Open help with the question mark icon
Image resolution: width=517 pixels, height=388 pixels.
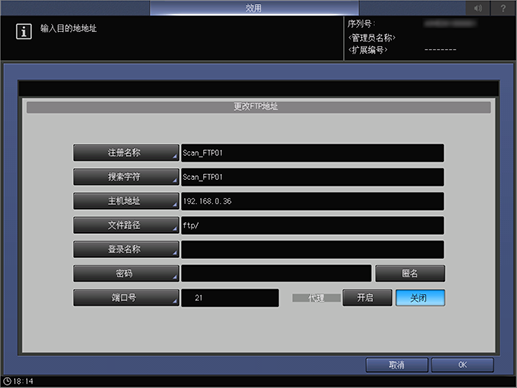point(503,8)
